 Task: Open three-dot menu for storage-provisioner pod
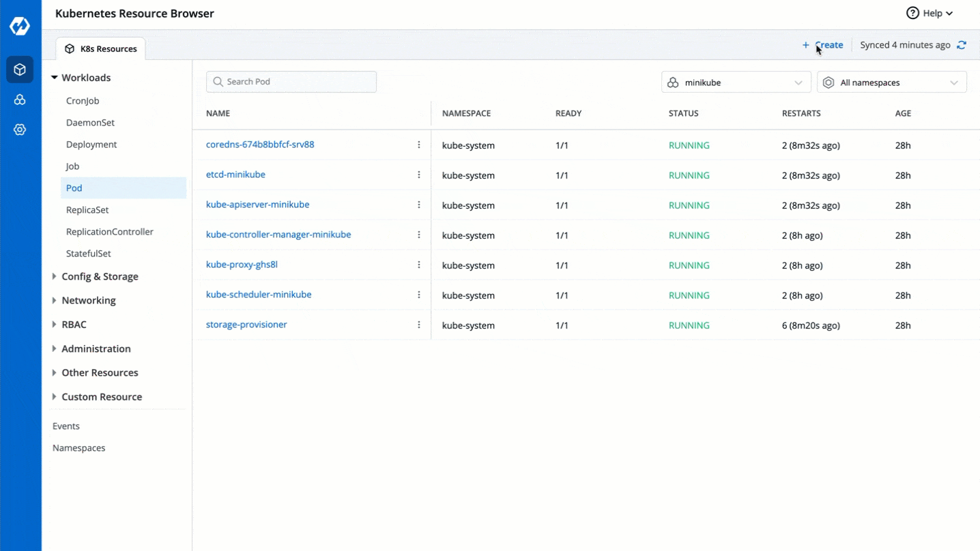pyautogui.click(x=419, y=325)
